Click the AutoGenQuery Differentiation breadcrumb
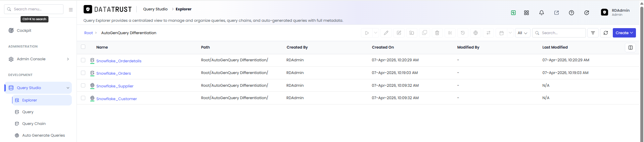Image resolution: width=644 pixels, height=142 pixels. 129,33
